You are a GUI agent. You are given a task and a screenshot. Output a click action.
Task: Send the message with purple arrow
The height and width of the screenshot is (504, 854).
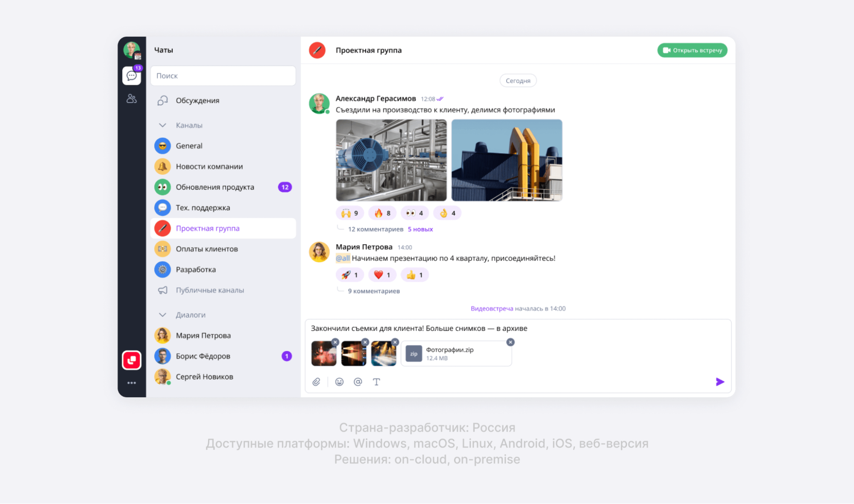tap(720, 382)
